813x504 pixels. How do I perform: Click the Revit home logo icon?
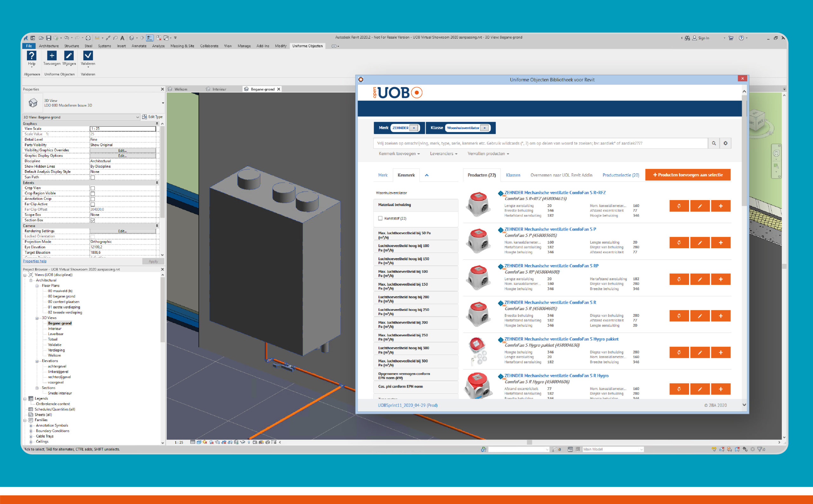pyautogui.click(x=26, y=38)
